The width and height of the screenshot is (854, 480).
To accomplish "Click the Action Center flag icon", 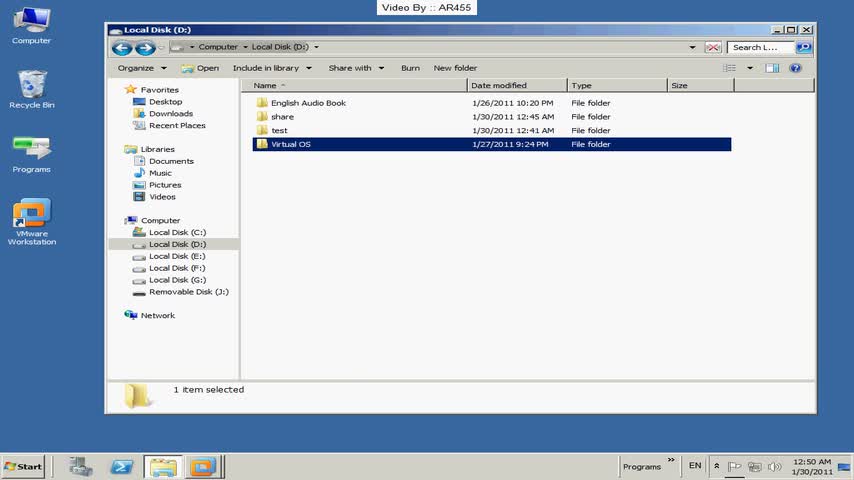I will click(x=734, y=466).
